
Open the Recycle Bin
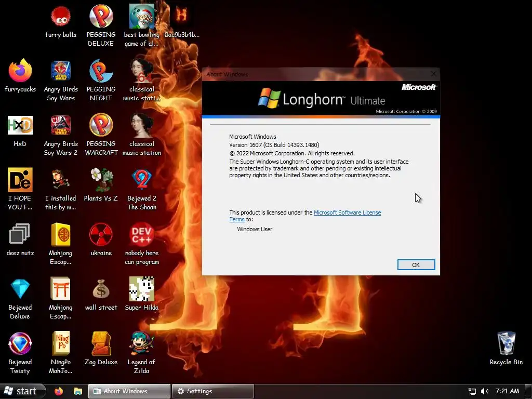coord(506,349)
